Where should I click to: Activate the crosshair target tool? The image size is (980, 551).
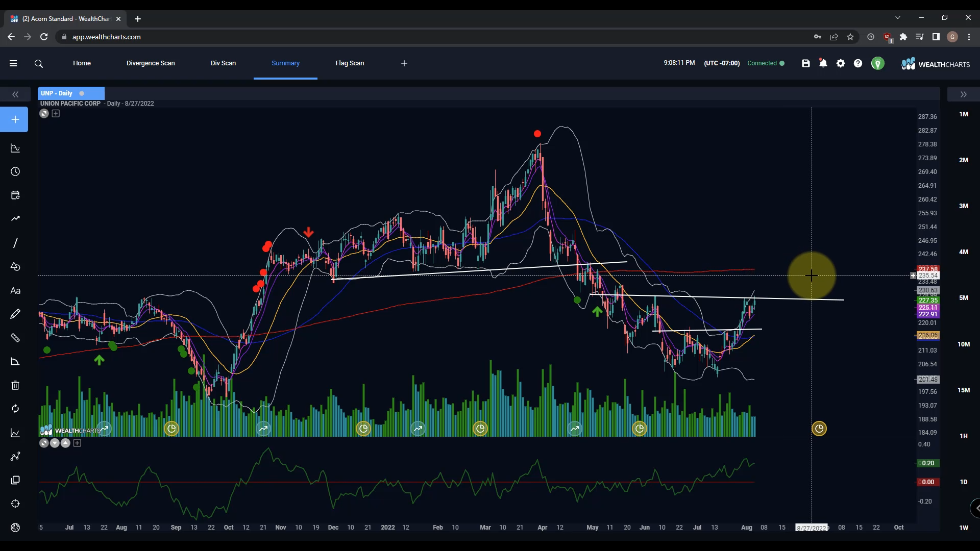point(15,504)
